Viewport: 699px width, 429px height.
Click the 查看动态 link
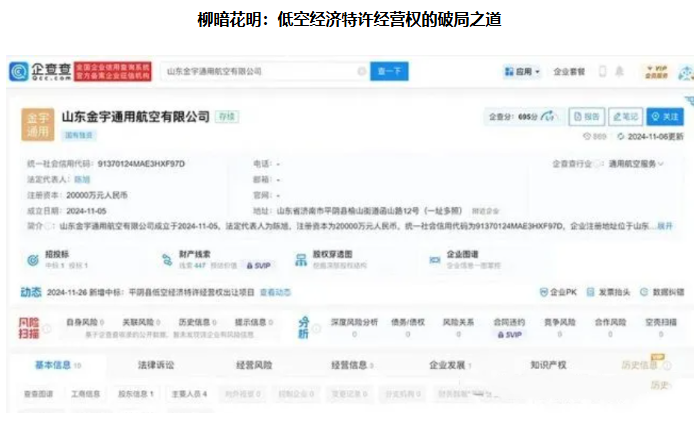[x=276, y=292]
